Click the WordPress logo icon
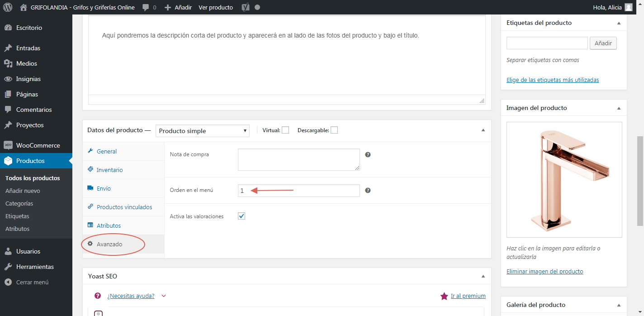Image resolution: width=644 pixels, height=316 pixels. [x=7, y=7]
